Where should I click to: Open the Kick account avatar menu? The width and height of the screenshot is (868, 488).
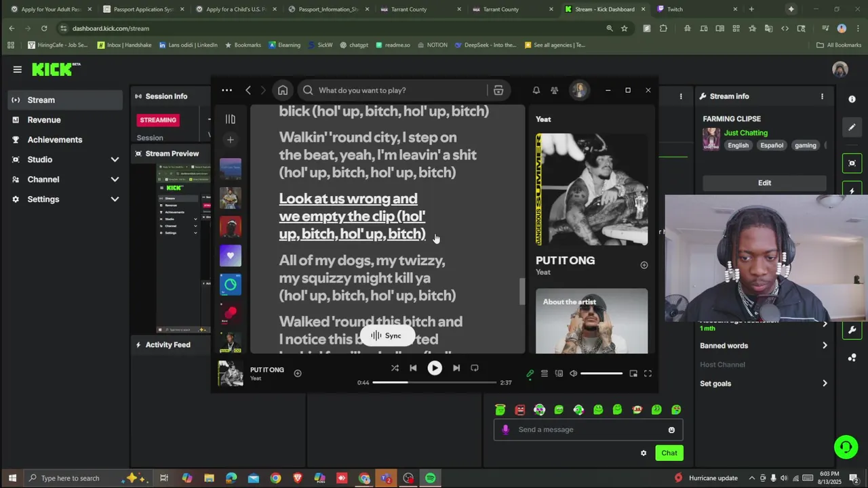click(x=840, y=69)
